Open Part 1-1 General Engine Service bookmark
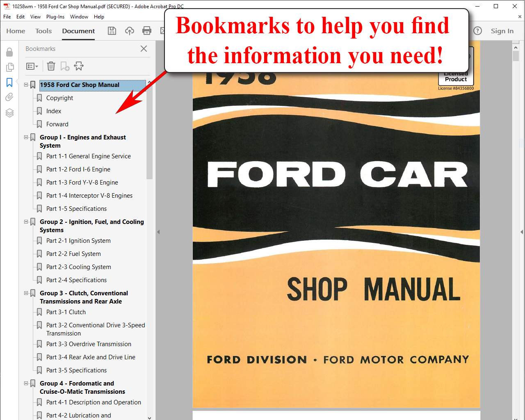Viewport: 525px width, 420px height. click(x=89, y=156)
